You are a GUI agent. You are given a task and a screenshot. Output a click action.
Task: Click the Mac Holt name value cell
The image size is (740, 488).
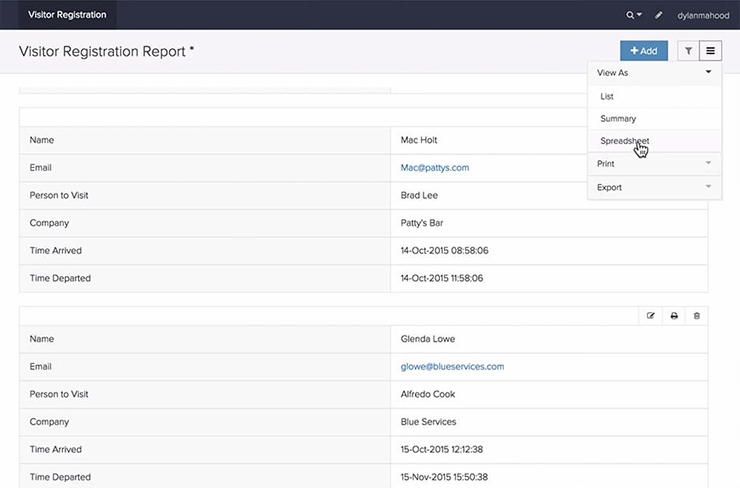tap(419, 140)
